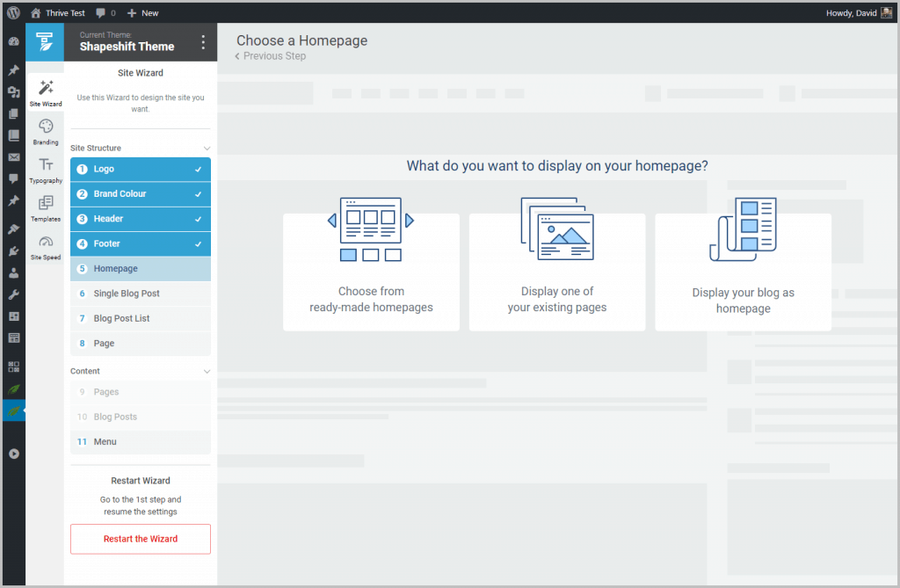
Task: Go to the Single Blog Post step
Action: point(140,294)
